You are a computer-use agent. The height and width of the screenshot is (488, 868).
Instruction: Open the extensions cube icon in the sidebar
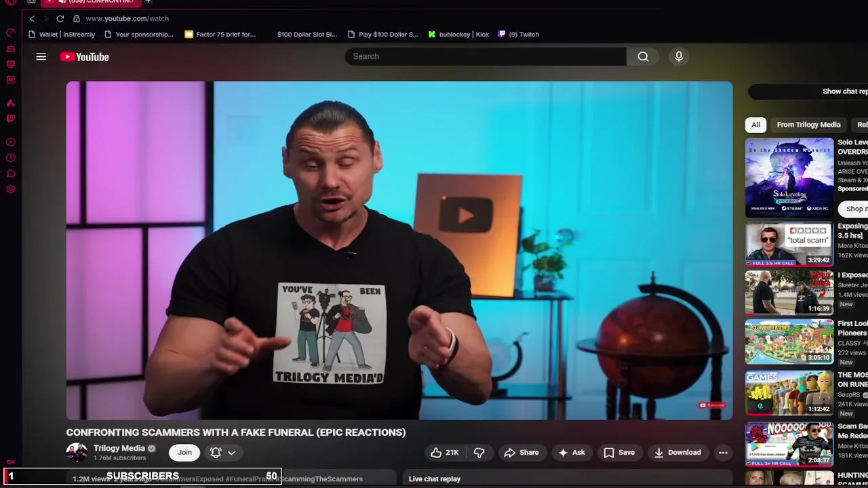coord(11,174)
